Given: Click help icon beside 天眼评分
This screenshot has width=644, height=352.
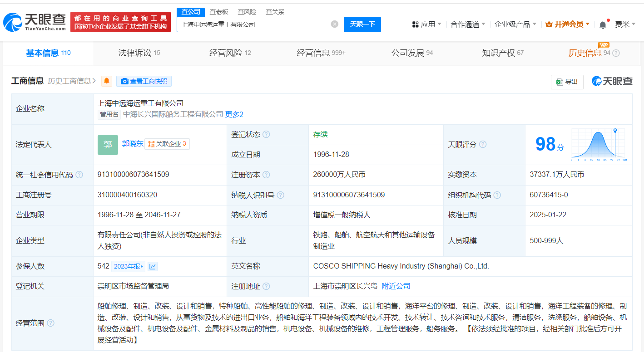Looking at the screenshot, I should [483, 144].
